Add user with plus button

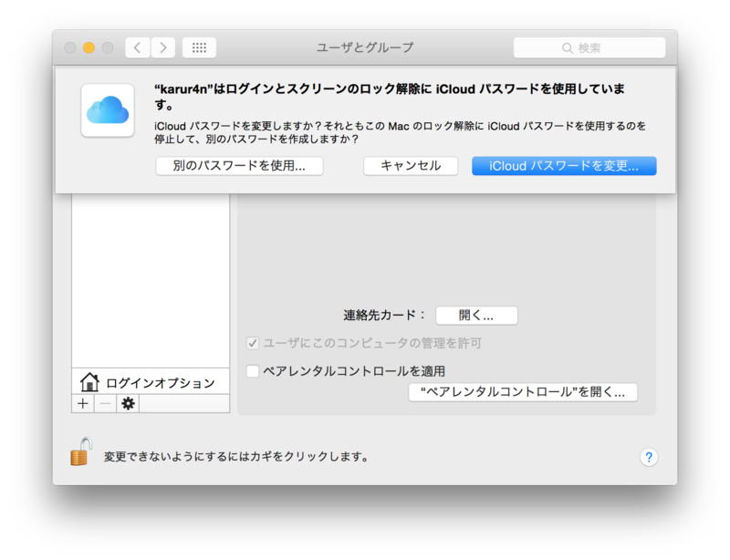tap(83, 404)
